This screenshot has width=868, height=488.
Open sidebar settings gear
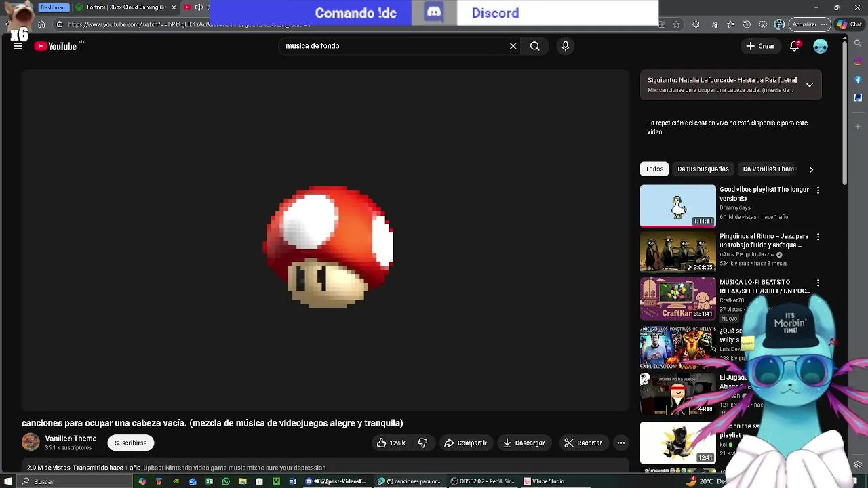858,464
